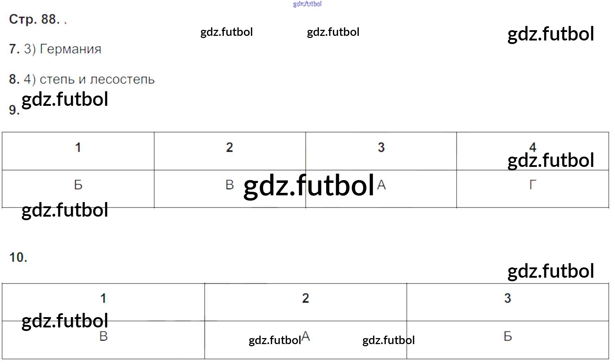Click answer 7 text 'Германия'
This screenshot has height=364, width=615.
click(70, 49)
